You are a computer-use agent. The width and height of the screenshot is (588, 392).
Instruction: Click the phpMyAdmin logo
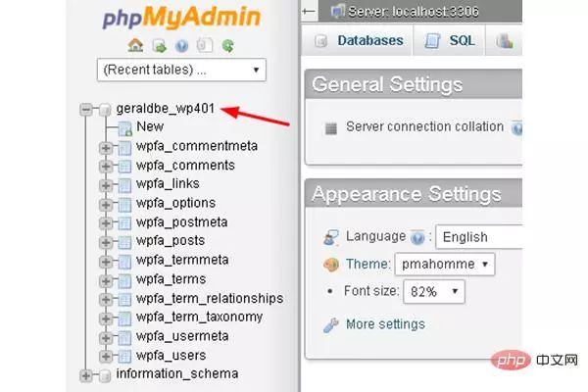click(181, 18)
